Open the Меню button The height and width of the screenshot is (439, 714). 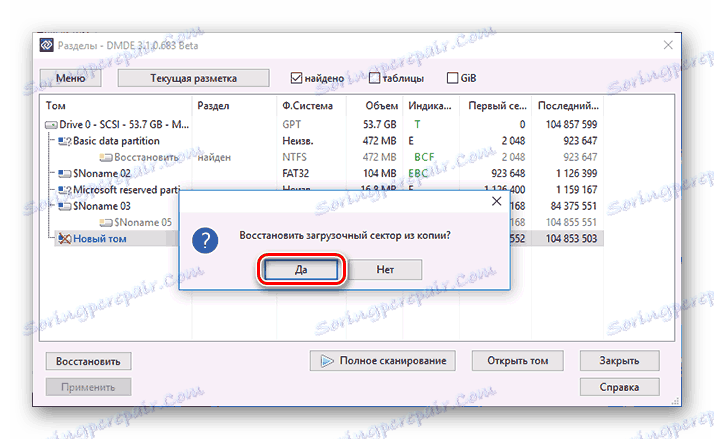[x=71, y=78]
